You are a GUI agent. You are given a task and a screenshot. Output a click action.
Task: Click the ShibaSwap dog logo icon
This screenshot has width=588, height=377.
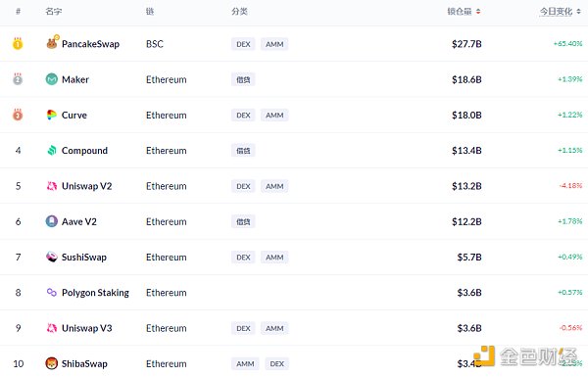[52, 363]
